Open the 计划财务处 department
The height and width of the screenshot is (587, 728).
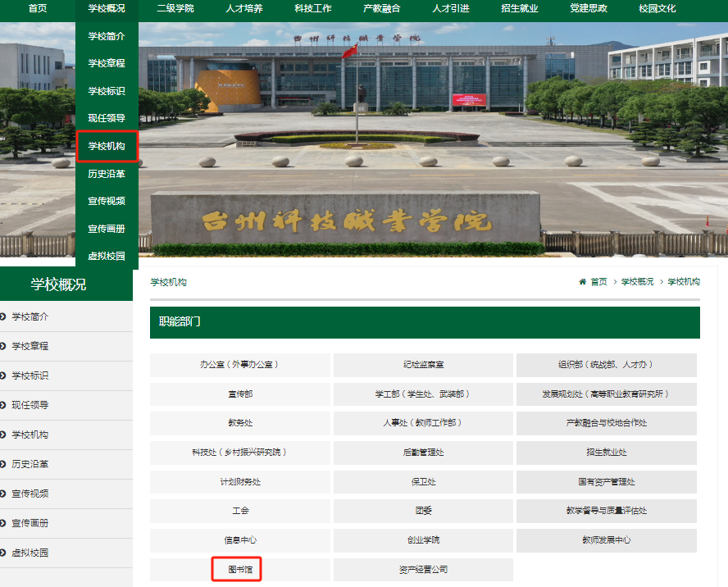point(240,482)
